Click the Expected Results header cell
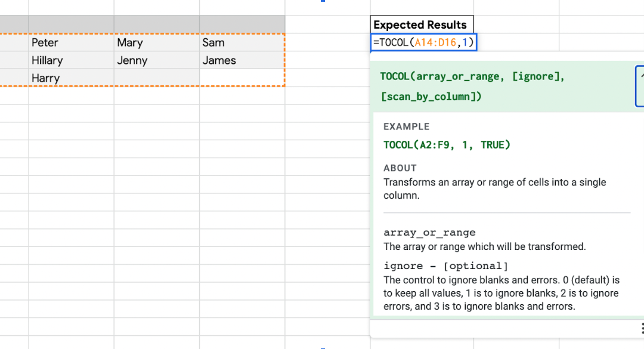Image resolution: width=644 pixels, height=349 pixels. point(422,24)
